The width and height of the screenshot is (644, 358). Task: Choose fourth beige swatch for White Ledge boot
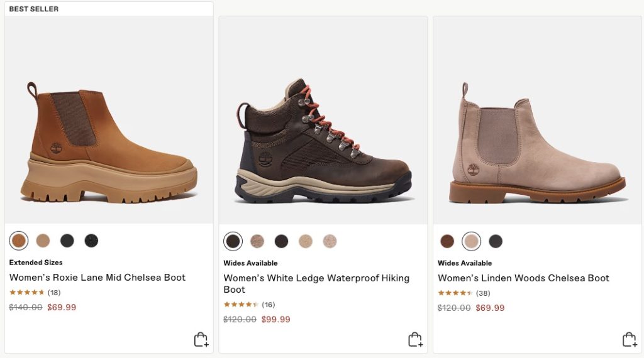coord(306,241)
